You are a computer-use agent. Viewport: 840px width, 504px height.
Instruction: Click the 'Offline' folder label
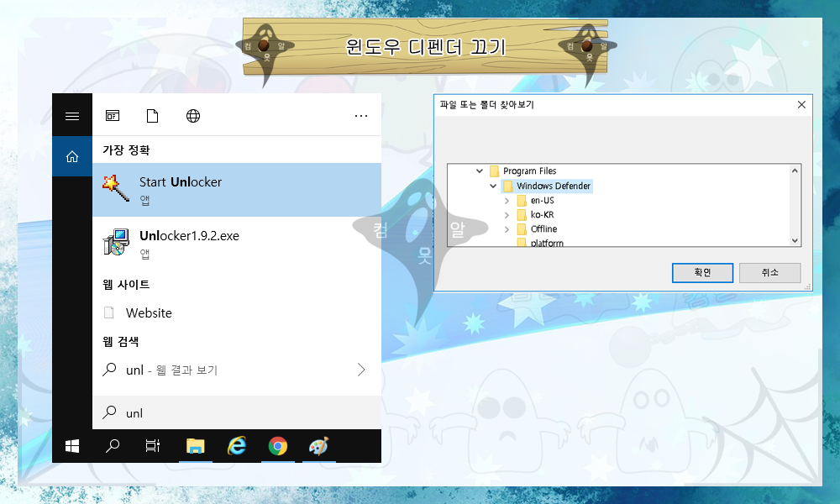543,229
